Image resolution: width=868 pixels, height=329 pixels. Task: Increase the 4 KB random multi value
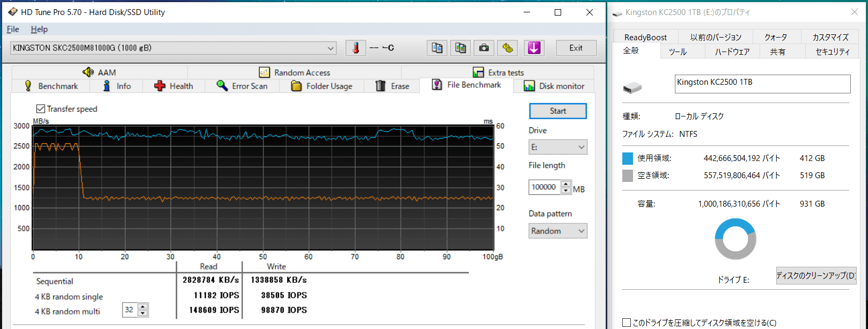tap(143, 307)
